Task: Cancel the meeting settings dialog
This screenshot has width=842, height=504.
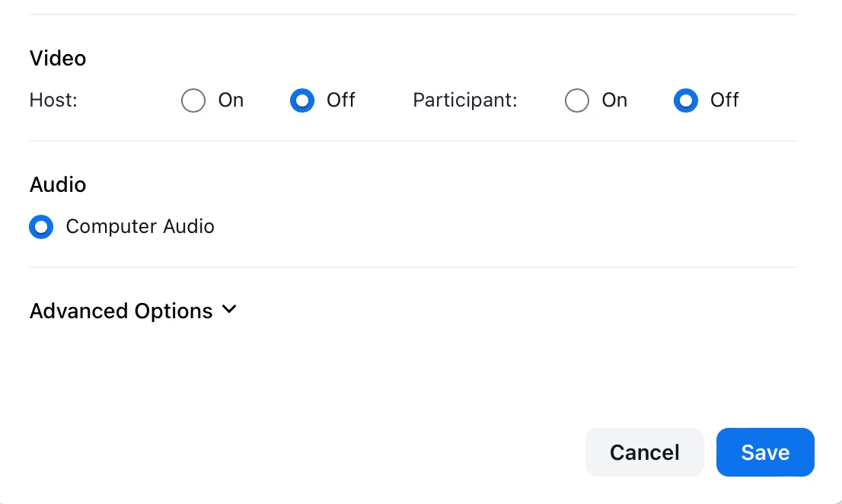Action: click(x=644, y=452)
